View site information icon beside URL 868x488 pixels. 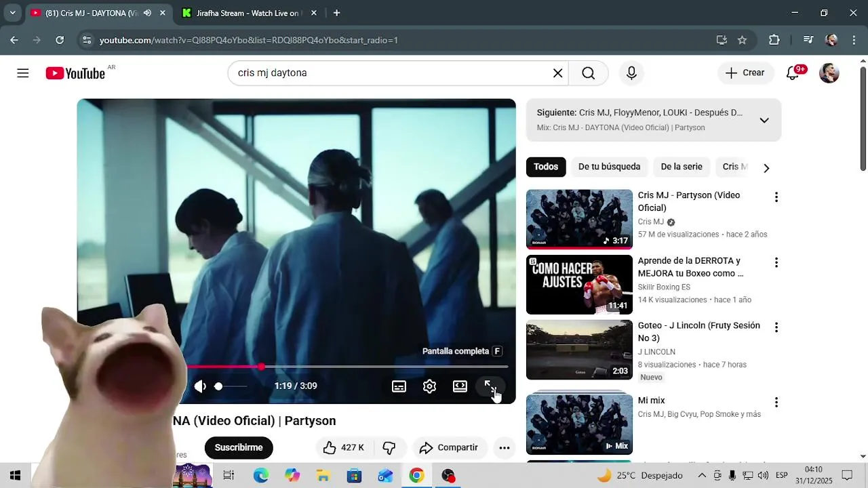tap(86, 40)
